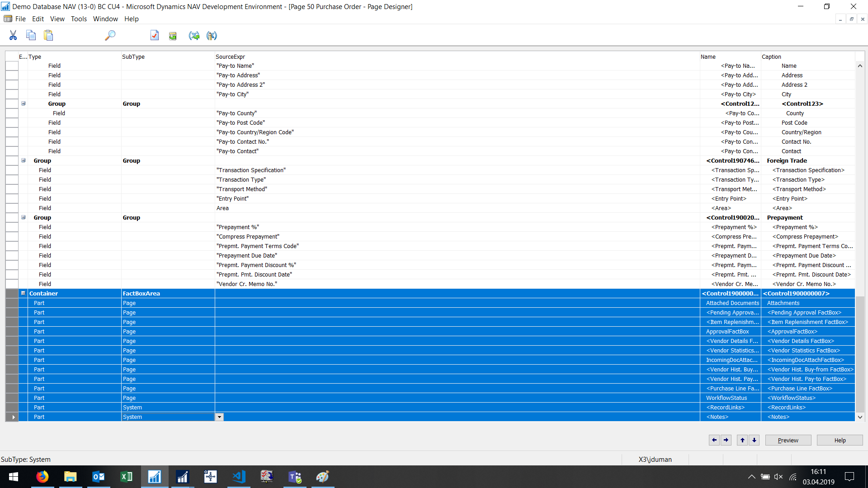Click the WorkflowStatus name cell
This screenshot has width=868, height=488.
[731, 398]
